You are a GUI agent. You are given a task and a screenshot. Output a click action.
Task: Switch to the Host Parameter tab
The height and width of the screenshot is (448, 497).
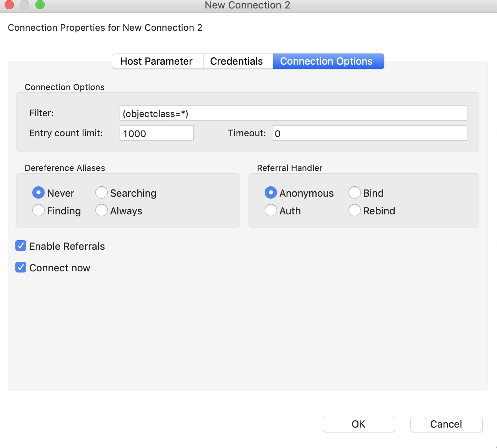pos(157,61)
